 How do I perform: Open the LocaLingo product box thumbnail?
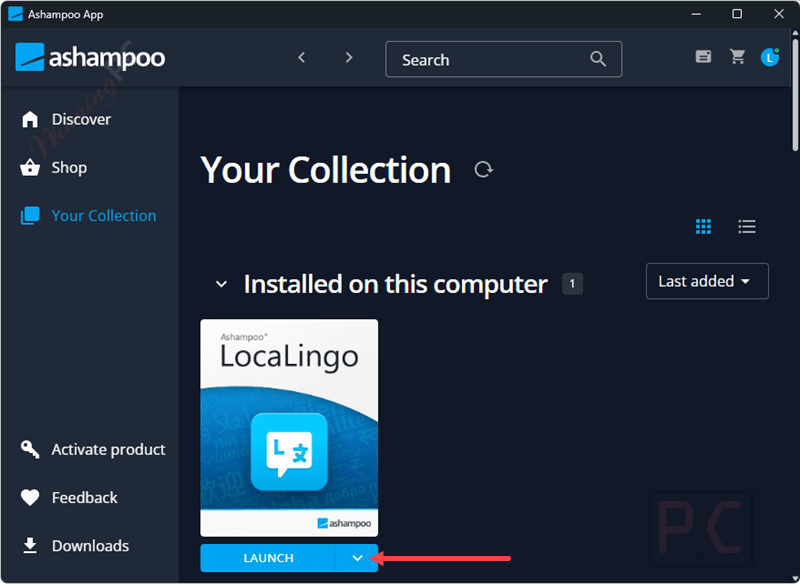[x=289, y=428]
